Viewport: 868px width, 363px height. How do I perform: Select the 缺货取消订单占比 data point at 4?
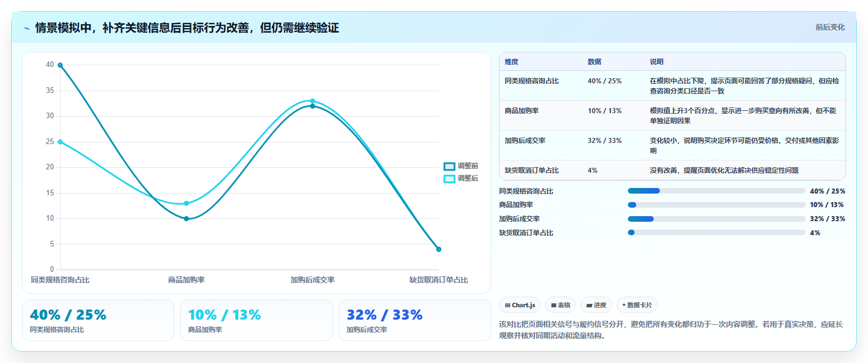pyautogui.click(x=439, y=249)
